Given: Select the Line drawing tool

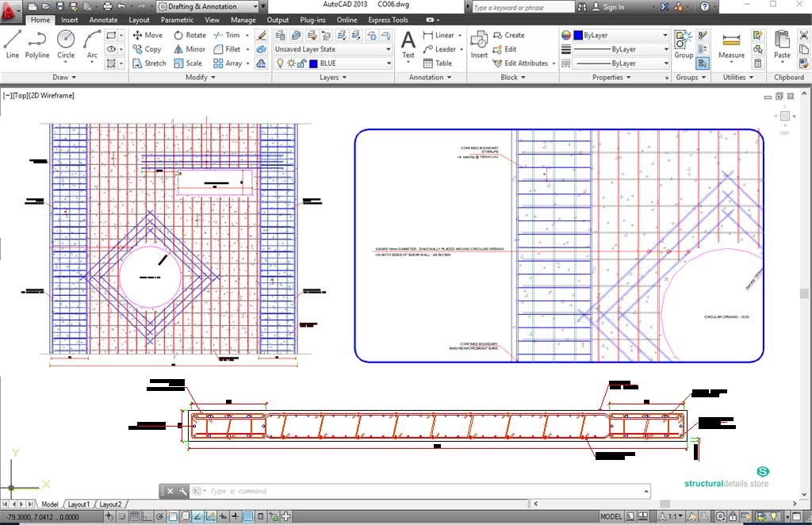Looking at the screenshot, I should (x=13, y=43).
